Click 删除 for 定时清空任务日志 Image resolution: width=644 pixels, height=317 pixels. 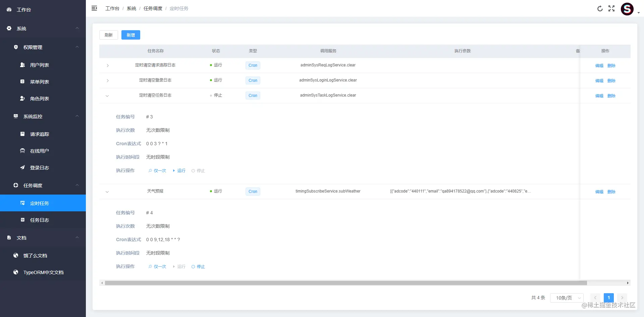(611, 96)
